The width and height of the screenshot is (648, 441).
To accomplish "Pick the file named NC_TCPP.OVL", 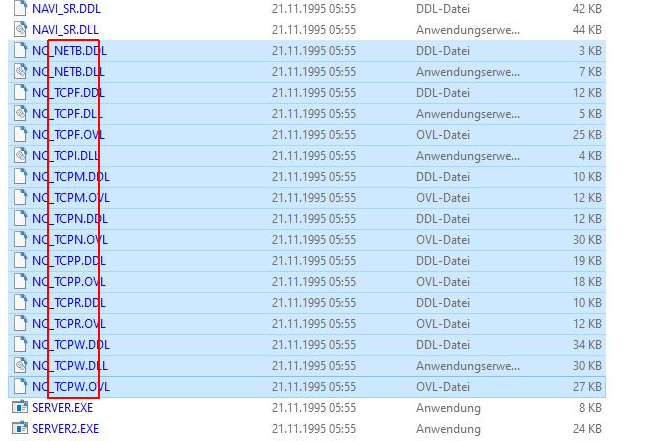I will tap(69, 282).
